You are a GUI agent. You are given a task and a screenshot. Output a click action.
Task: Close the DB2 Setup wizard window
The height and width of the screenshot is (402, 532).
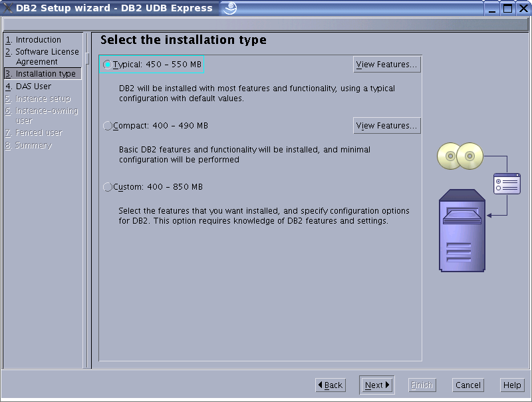click(x=523, y=8)
